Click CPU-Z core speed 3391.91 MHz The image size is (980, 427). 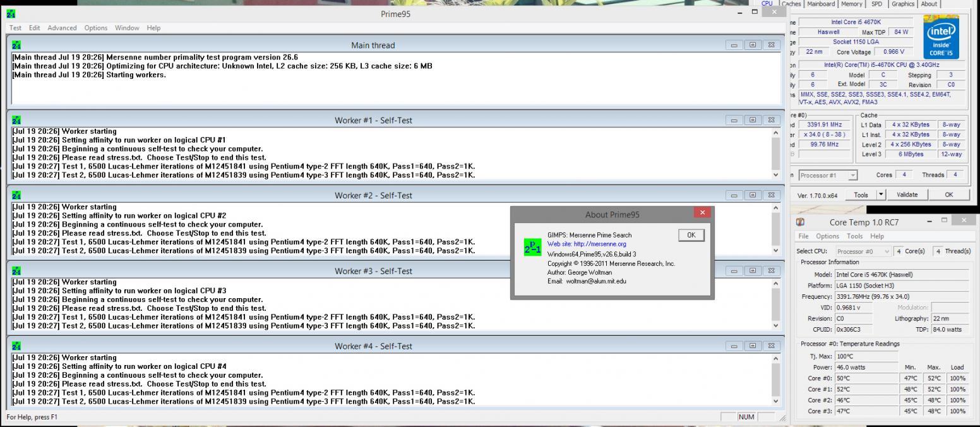click(825, 124)
